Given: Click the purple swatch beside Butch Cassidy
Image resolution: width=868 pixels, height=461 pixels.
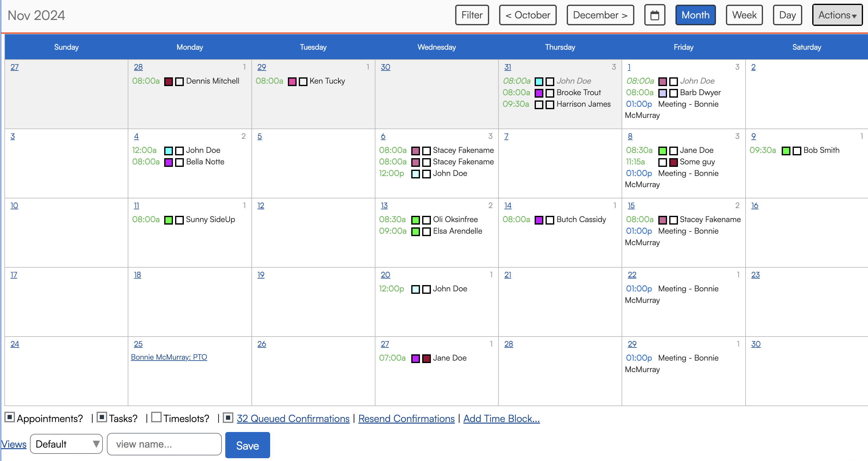Looking at the screenshot, I should [x=539, y=220].
